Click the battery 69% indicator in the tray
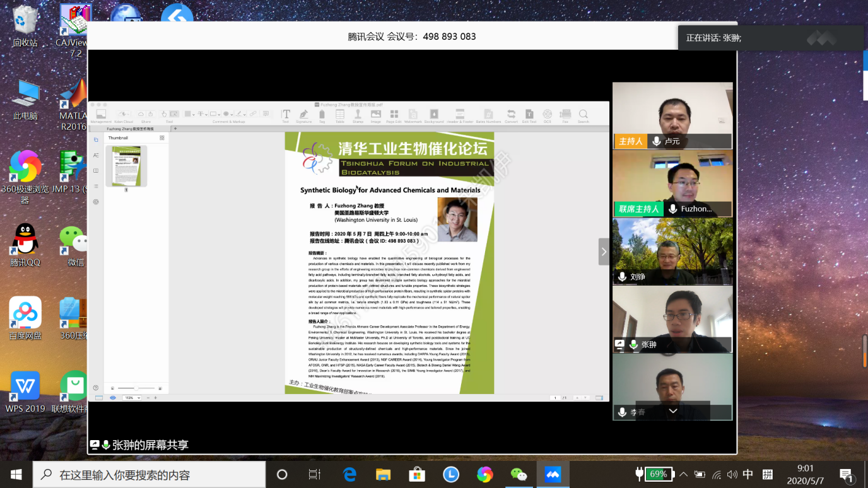This screenshot has height=488, width=868. (x=655, y=474)
